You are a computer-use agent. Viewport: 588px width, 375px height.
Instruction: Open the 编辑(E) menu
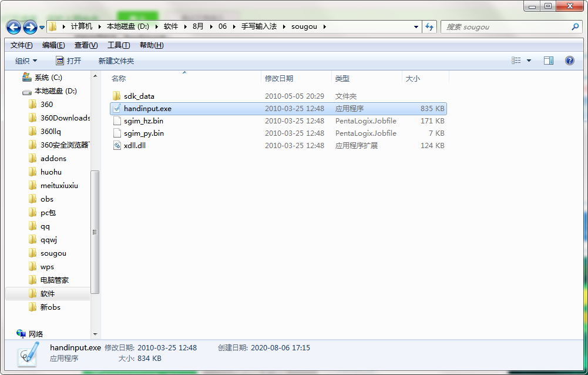(x=53, y=45)
